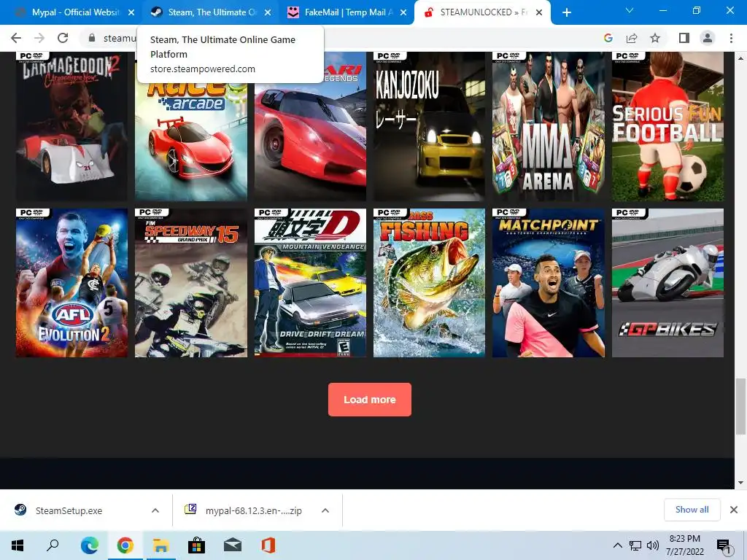The image size is (747, 560).
Task: Open the Mail app from taskbar
Action: click(x=233, y=545)
